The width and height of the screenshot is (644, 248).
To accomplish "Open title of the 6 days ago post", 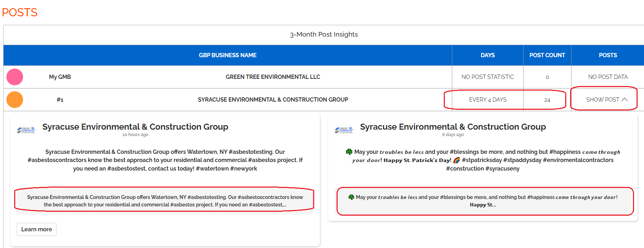I will pyautogui.click(x=453, y=127).
